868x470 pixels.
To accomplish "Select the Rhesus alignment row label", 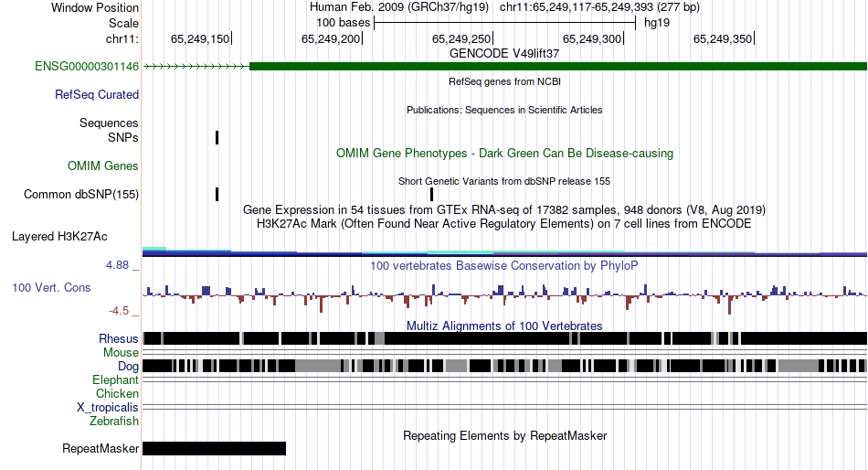I will [119, 338].
